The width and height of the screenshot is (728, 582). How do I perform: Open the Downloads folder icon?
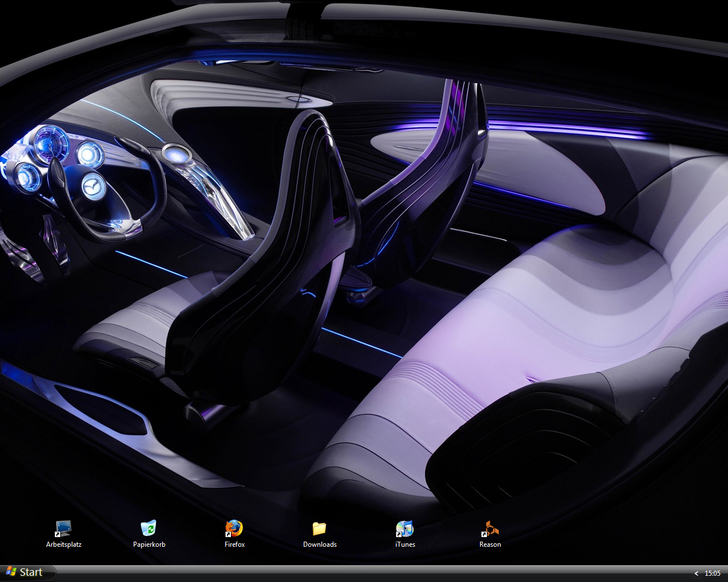point(319,529)
